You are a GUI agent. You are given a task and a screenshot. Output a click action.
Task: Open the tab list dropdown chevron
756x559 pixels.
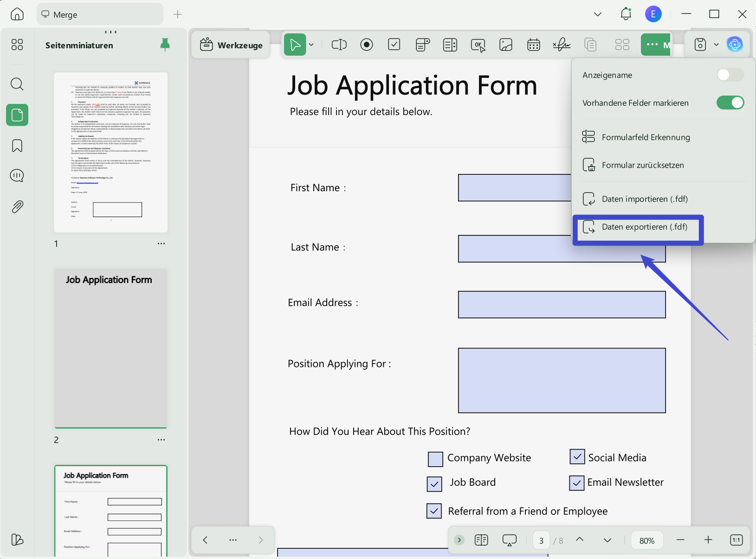tap(598, 14)
